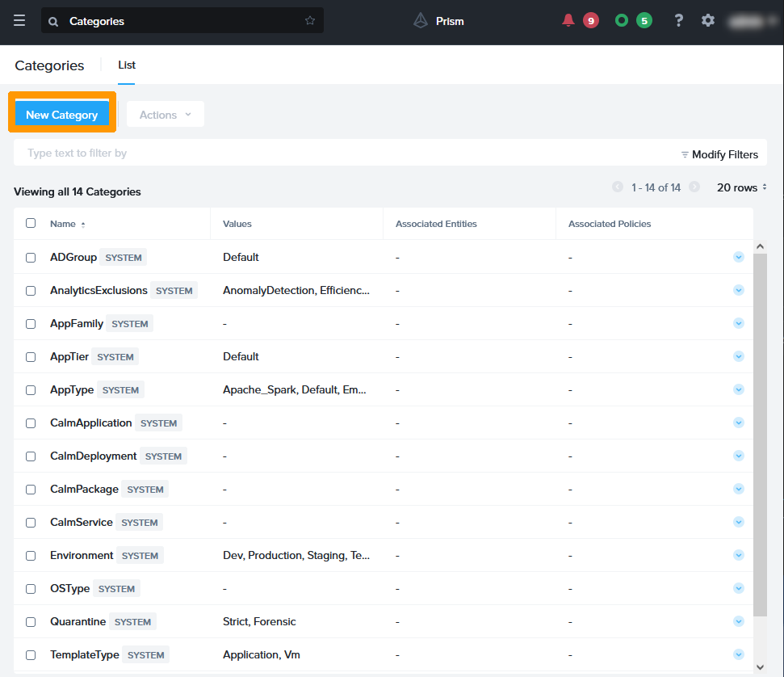Change the 20 rows per page dropdown

coord(741,187)
